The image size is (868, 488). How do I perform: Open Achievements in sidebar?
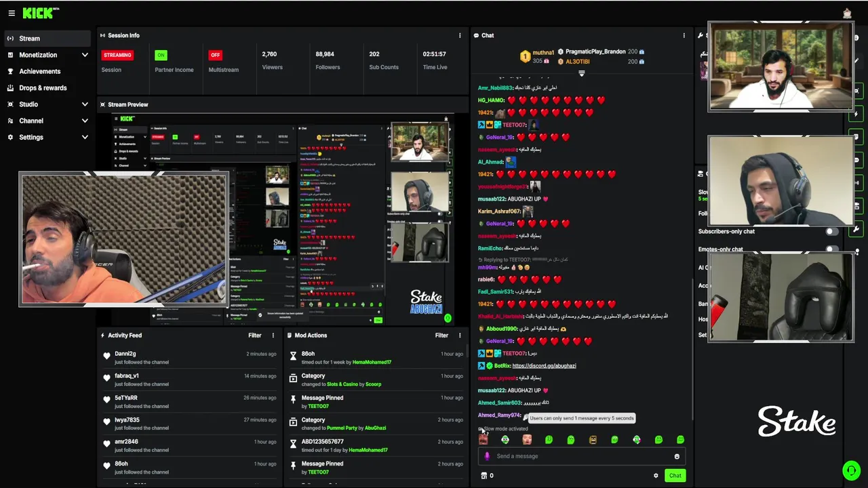[x=39, y=71]
